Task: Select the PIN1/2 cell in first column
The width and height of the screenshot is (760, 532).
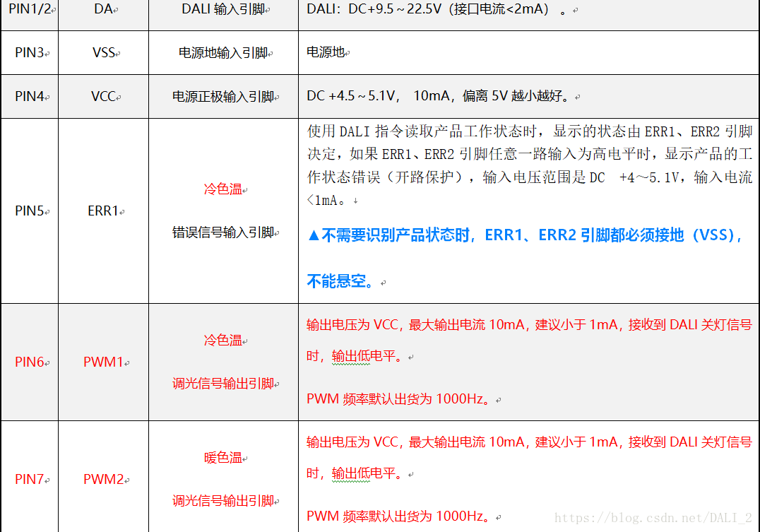Action: (x=28, y=10)
